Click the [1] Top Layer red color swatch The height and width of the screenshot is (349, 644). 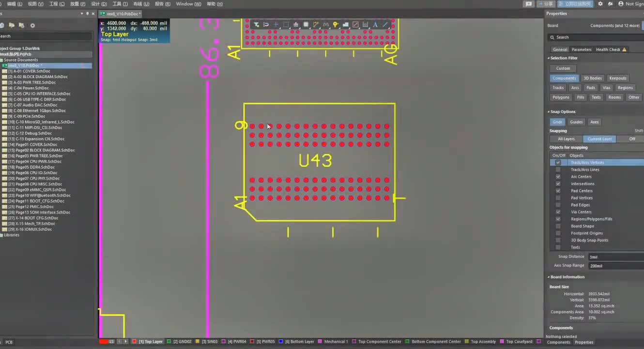(x=135, y=342)
